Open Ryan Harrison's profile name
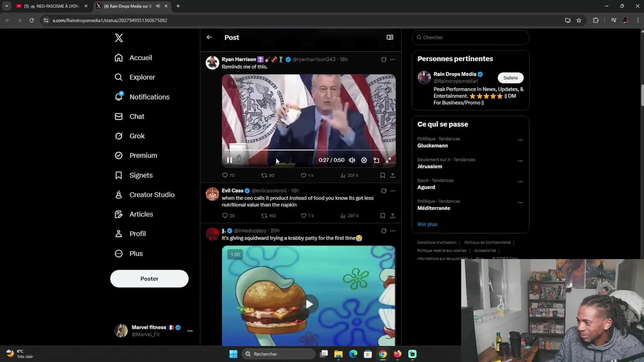 pos(238,59)
